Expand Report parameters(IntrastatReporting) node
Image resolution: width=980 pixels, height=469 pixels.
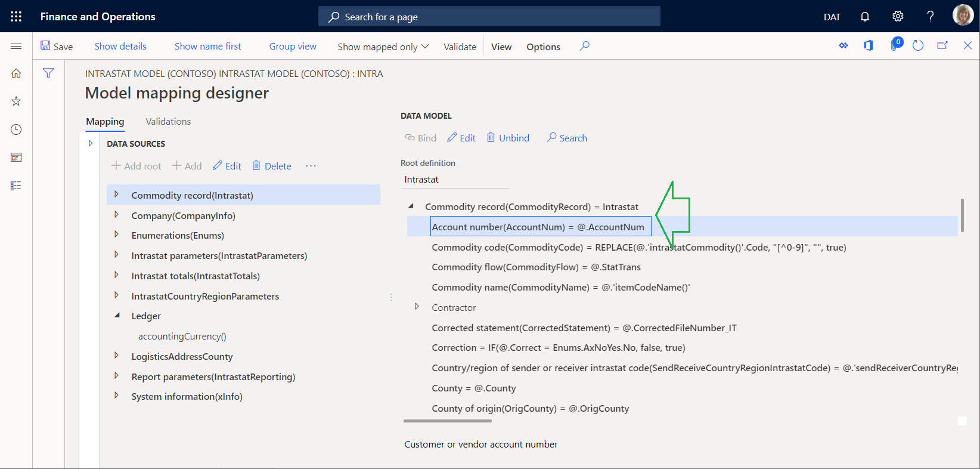pyautogui.click(x=116, y=376)
